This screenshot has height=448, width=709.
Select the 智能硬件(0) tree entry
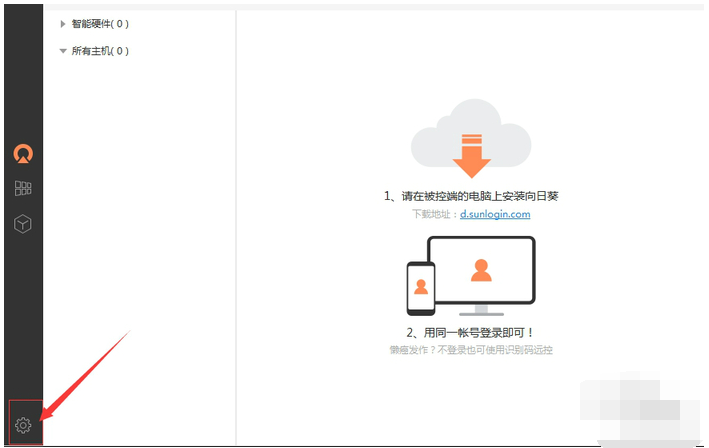[100, 24]
